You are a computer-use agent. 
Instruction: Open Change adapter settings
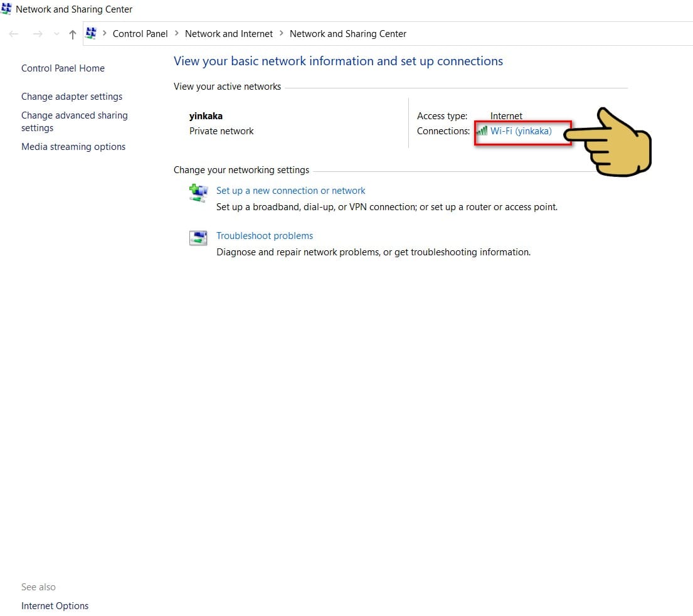point(71,97)
